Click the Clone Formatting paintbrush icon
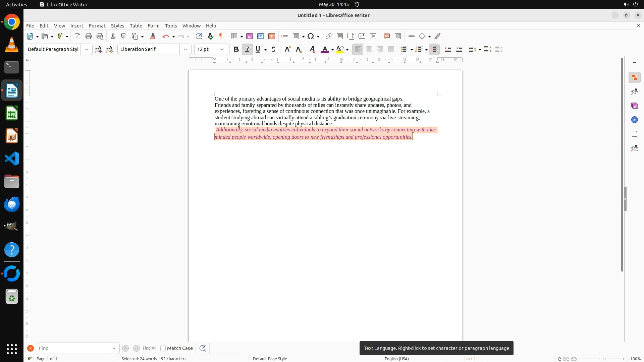This screenshot has width=644, height=362. 153,36
